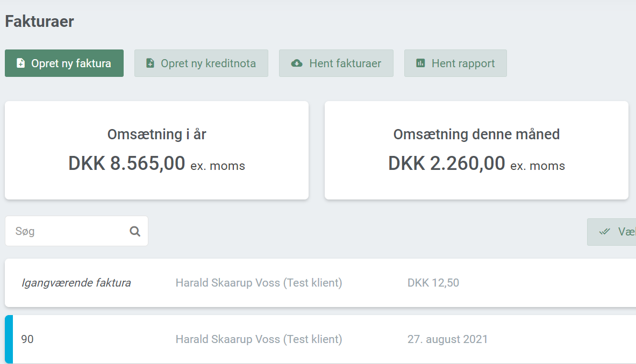Click the date 27. august 2021
This screenshot has width=636, height=364.
point(447,339)
